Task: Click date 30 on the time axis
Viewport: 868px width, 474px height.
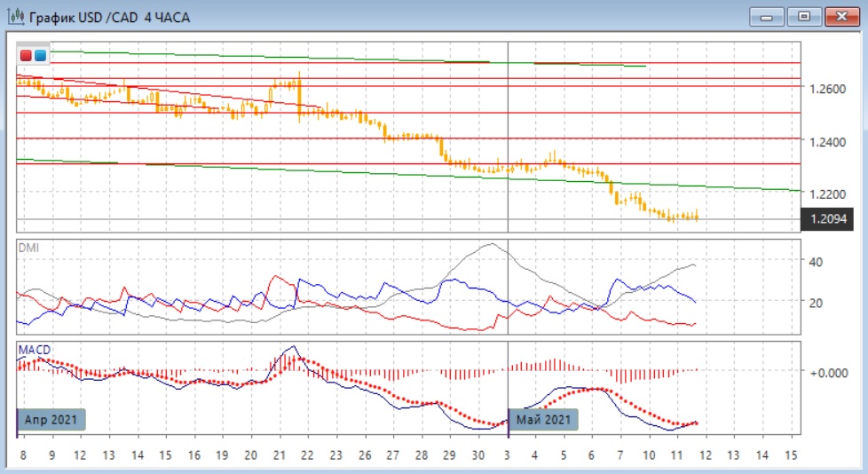Action: point(478,454)
